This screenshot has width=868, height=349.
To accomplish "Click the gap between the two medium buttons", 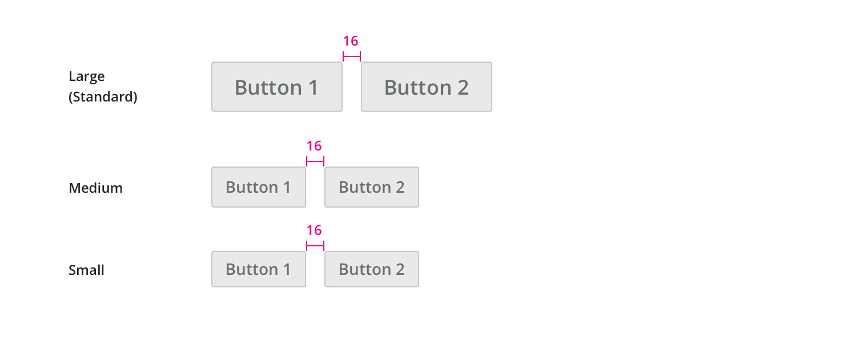I will click(x=315, y=187).
